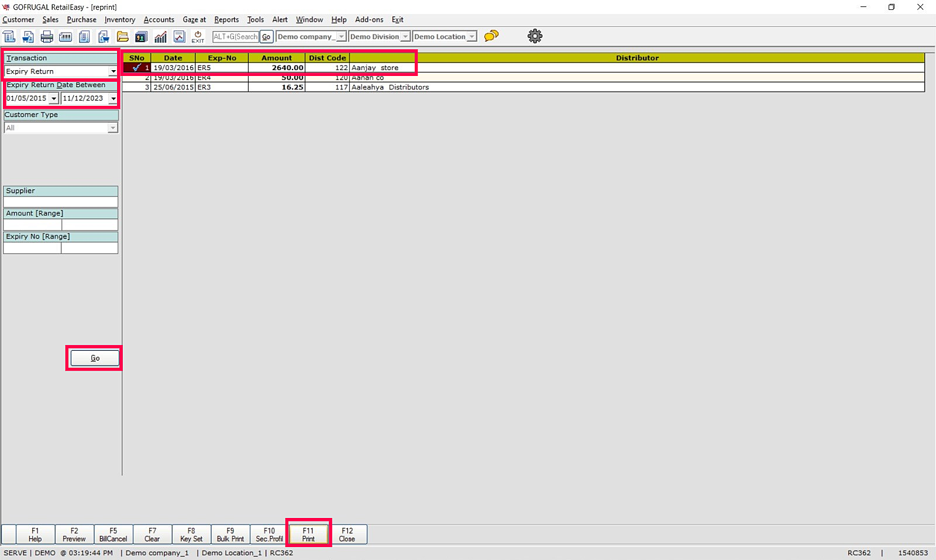The width and height of the screenshot is (936, 560).
Task: Toggle the checkmark on row 1
Action: pyautogui.click(x=136, y=68)
